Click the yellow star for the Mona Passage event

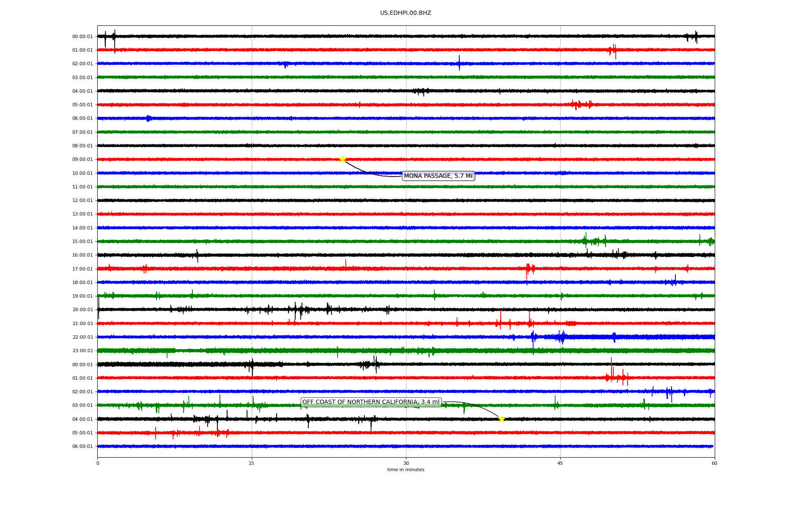(343, 160)
